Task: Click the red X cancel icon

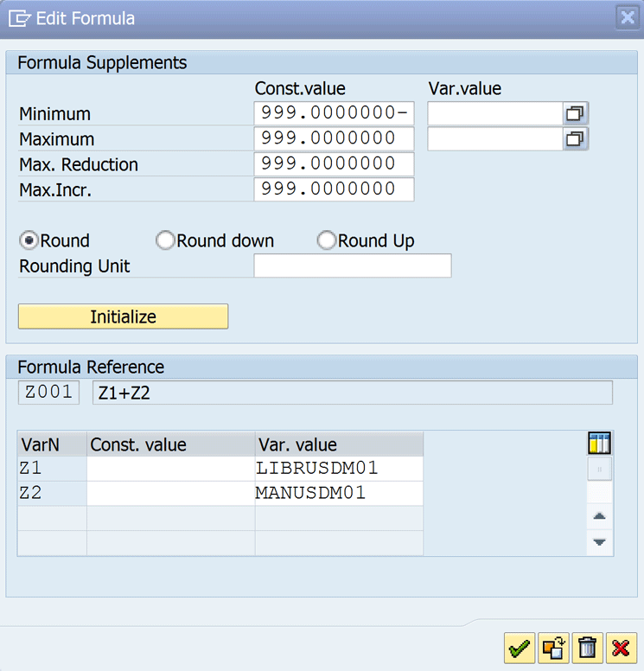Action: (x=621, y=648)
